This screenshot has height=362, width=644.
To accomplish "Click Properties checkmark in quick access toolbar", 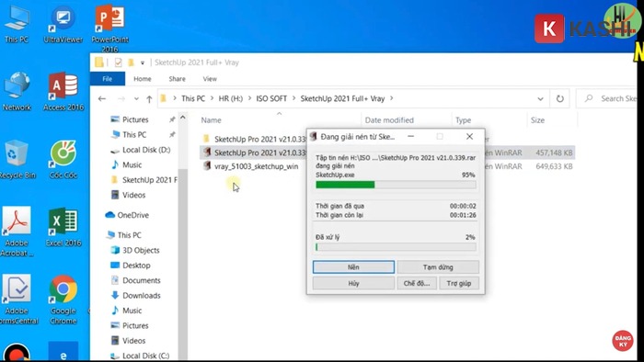I will pos(119,62).
